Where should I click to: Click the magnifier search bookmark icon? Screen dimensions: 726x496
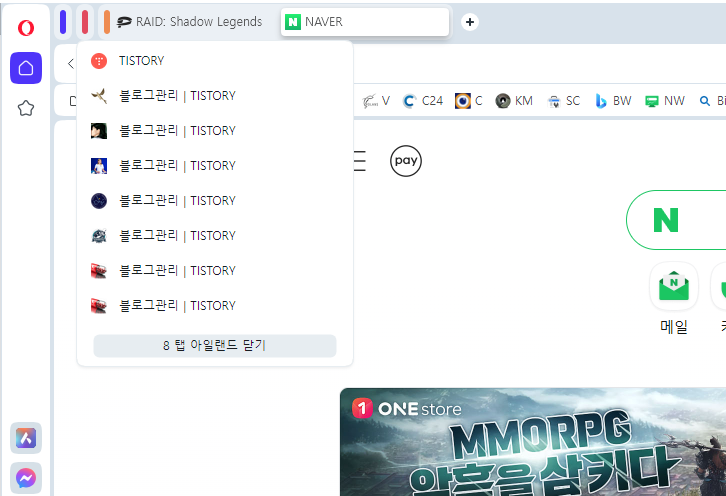705,101
